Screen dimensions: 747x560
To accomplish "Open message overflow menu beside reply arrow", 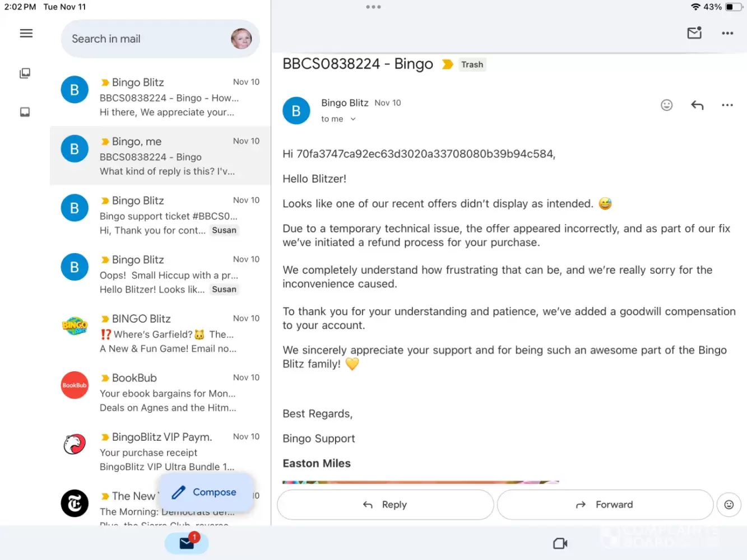I will 727,105.
